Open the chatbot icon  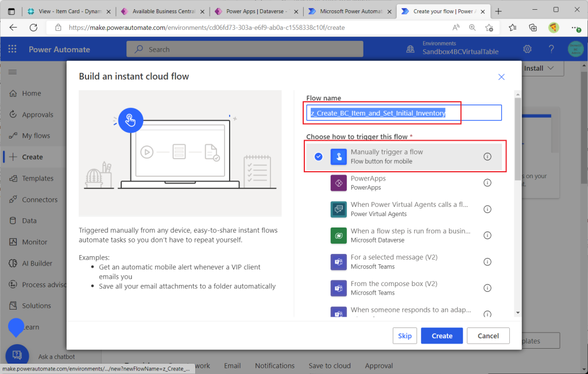17,354
